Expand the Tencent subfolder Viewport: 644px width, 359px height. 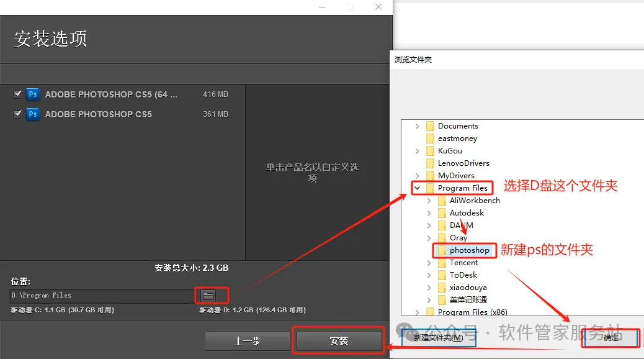tap(429, 263)
